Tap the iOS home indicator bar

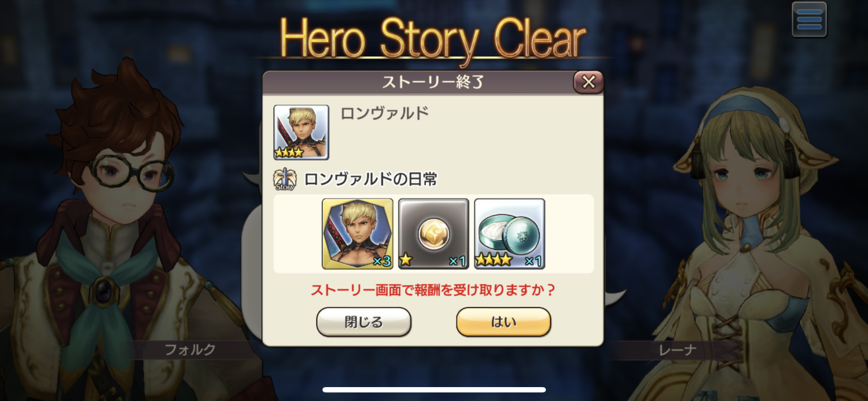pos(434,389)
